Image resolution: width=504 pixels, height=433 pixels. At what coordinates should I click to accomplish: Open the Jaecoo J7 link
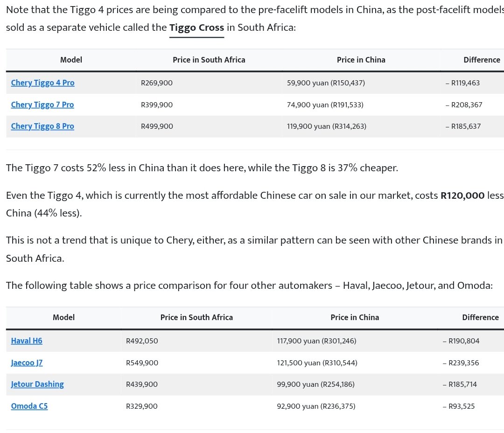pyautogui.click(x=27, y=363)
